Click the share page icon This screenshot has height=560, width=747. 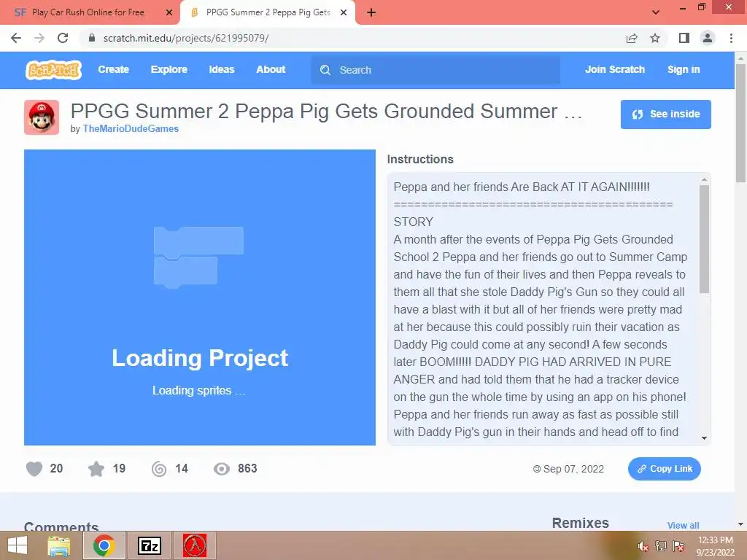tap(632, 38)
